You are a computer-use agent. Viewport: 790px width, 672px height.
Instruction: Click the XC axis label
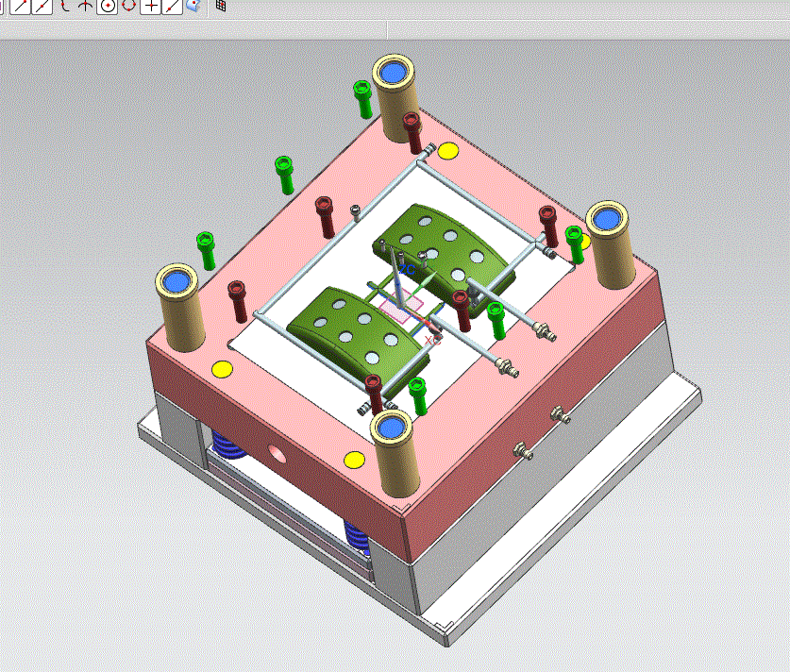(432, 341)
